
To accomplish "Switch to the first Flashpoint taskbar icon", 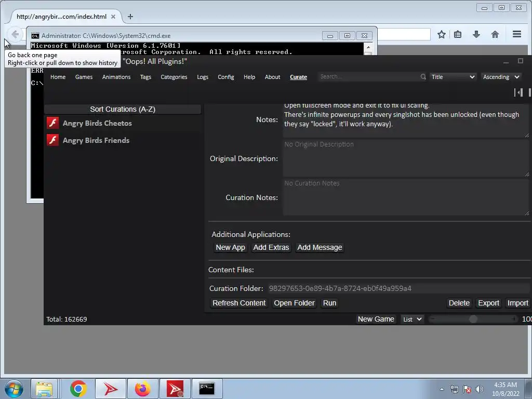I will click(x=110, y=389).
